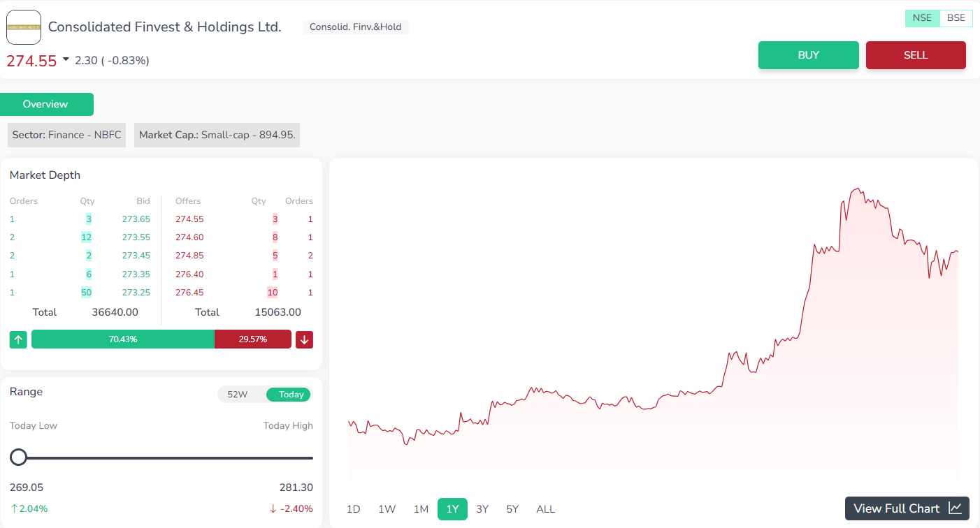Click the chart icon in View Full Chart
The image size is (980, 528).
pyautogui.click(x=955, y=508)
